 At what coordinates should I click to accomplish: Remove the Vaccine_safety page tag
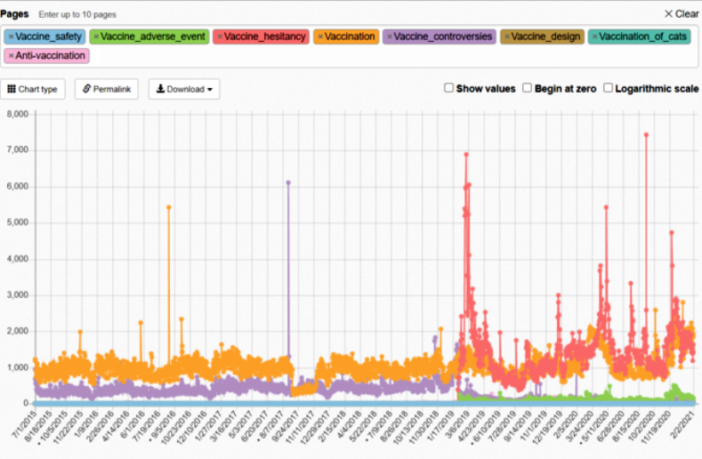point(11,37)
